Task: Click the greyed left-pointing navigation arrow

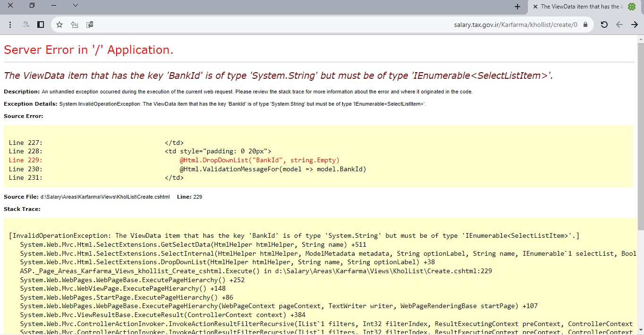Action: point(619,25)
